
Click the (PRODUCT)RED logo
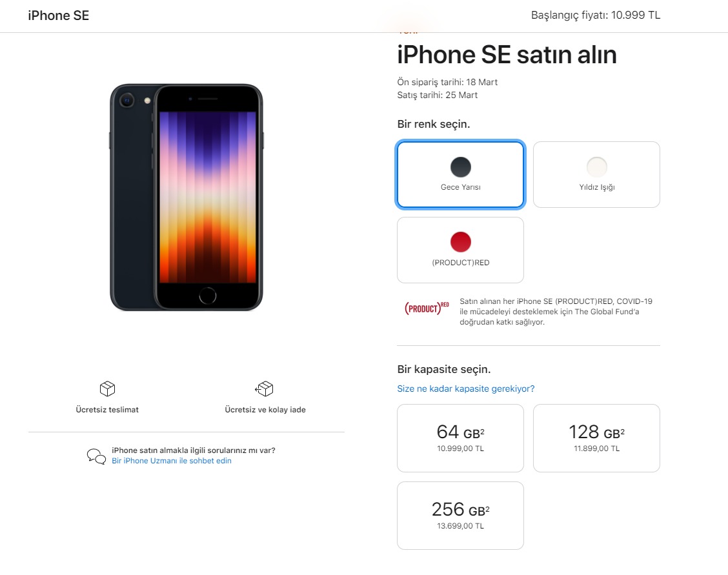coord(427,308)
